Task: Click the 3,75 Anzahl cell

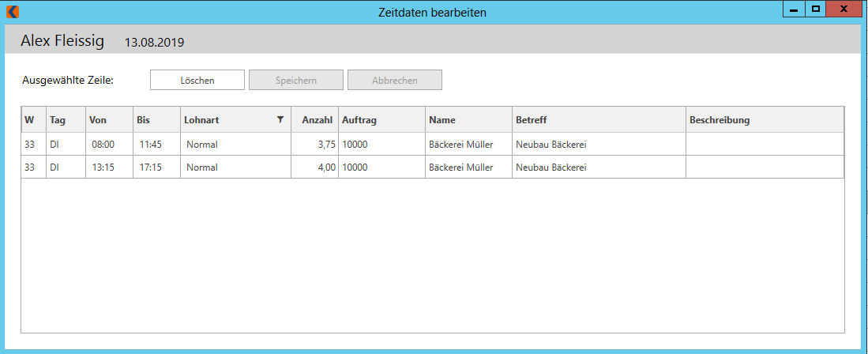Action: pyautogui.click(x=315, y=145)
